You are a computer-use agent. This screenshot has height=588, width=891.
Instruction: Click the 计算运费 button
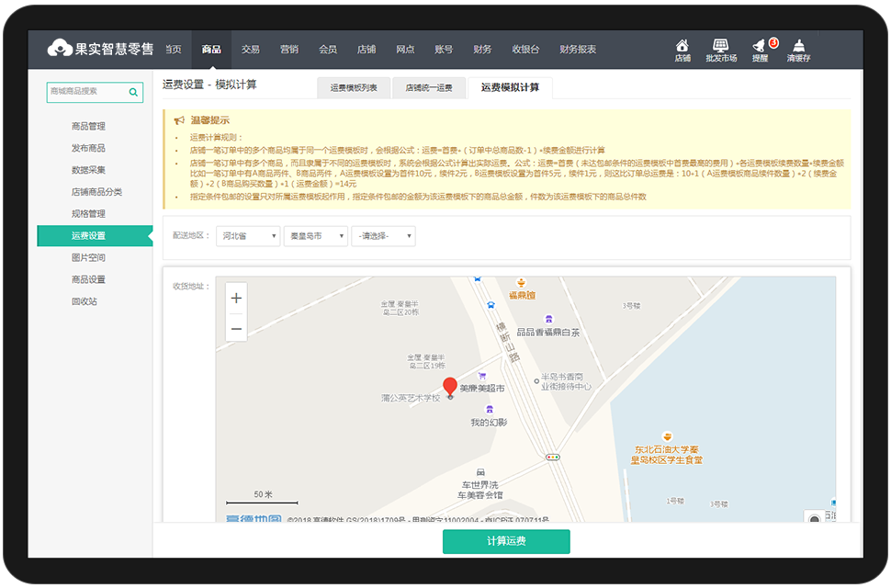(x=506, y=542)
